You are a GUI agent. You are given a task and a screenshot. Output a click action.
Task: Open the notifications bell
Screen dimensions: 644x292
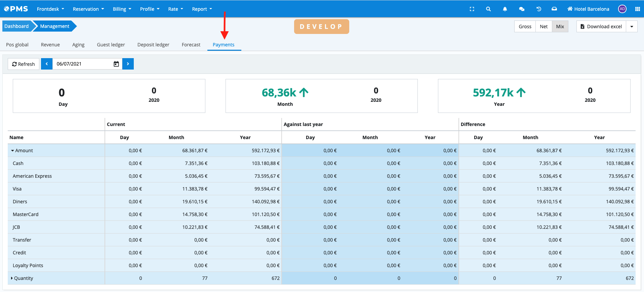[505, 9]
